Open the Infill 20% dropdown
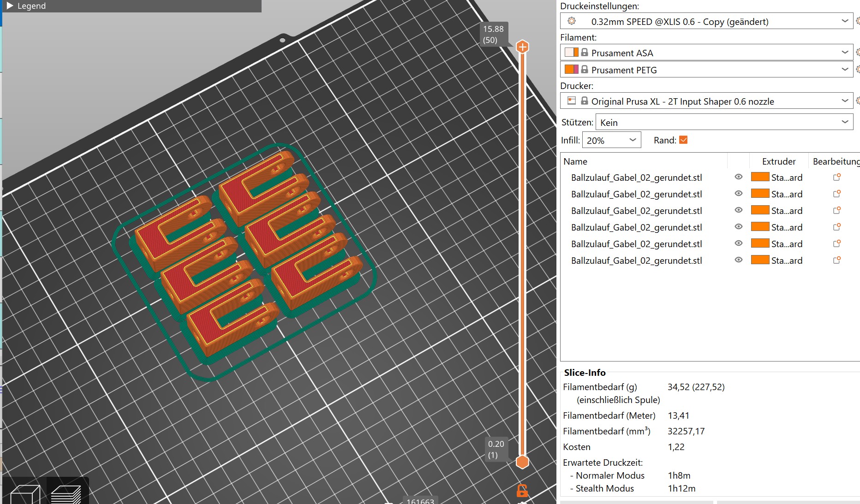This screenshot has width=860, height=504. [x=611, y=140]
